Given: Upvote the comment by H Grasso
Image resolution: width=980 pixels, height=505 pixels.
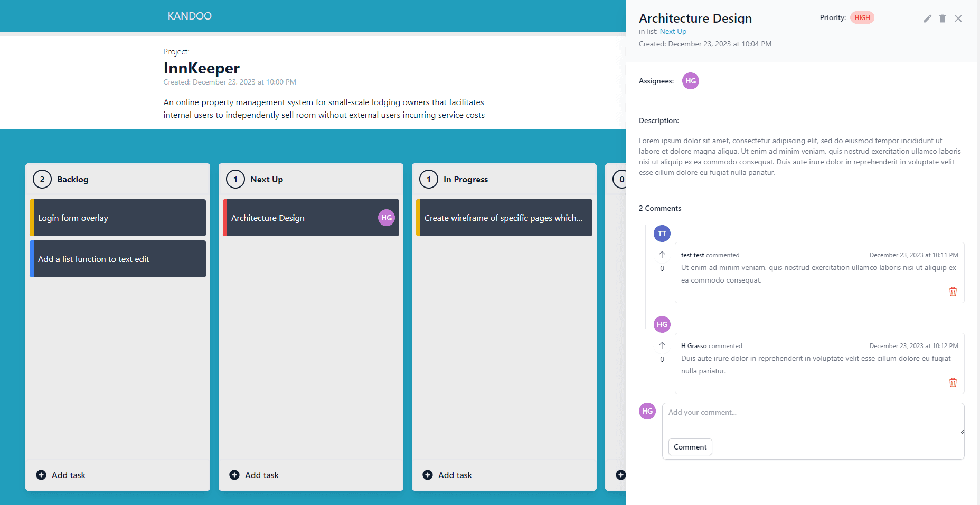Looking at the screenshot, I should point(662,345).
